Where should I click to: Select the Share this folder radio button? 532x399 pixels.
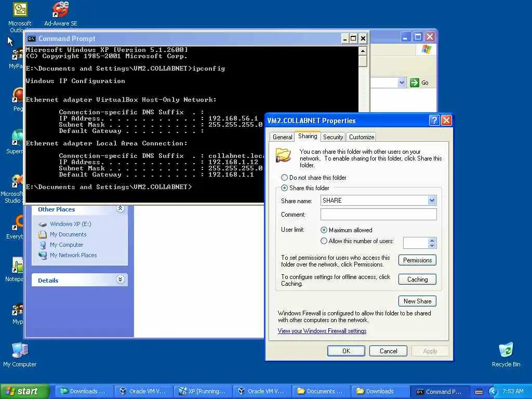[284, 188]
